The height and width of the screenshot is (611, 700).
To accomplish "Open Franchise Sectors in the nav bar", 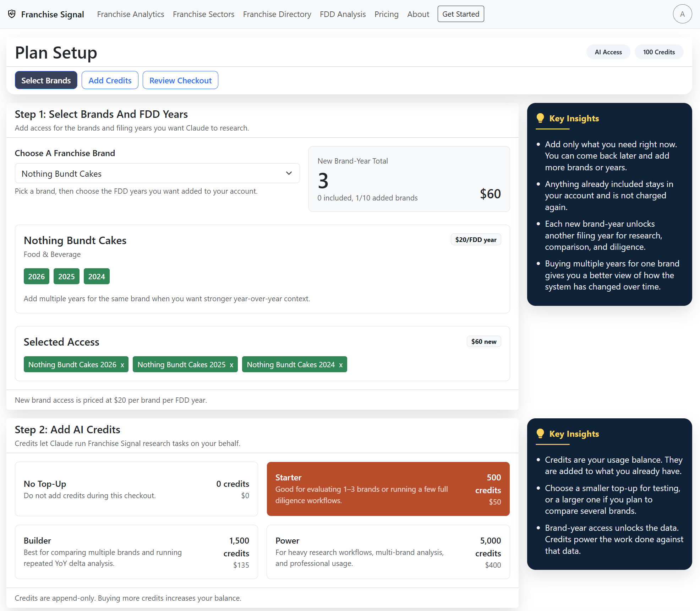I will pos(204,14).
